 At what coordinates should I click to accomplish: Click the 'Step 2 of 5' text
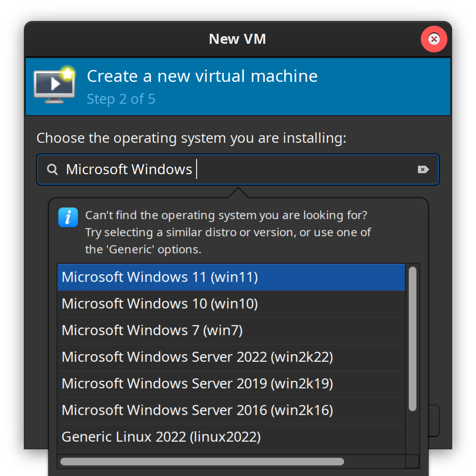point(121,99)
